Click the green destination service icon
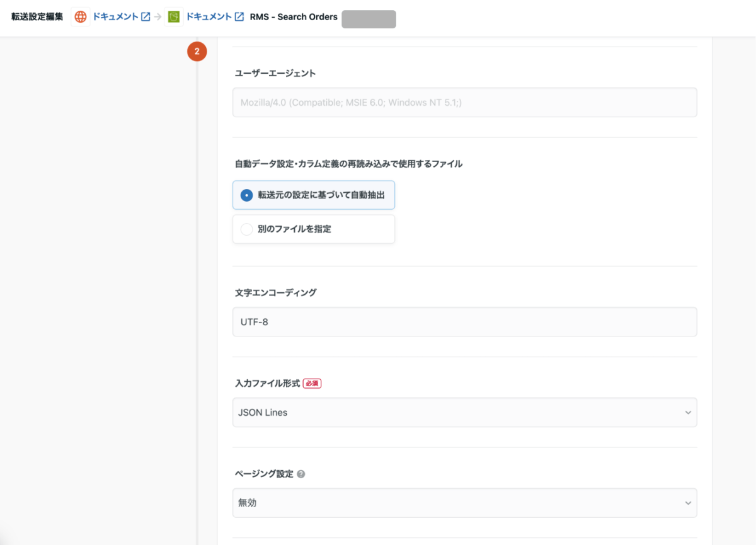 tap(174, 16)
